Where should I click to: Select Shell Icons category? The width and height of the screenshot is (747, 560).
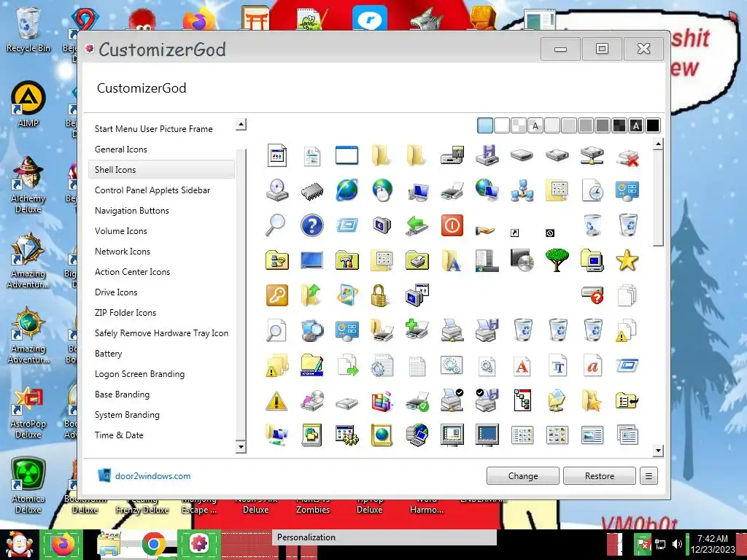point(161,170)
